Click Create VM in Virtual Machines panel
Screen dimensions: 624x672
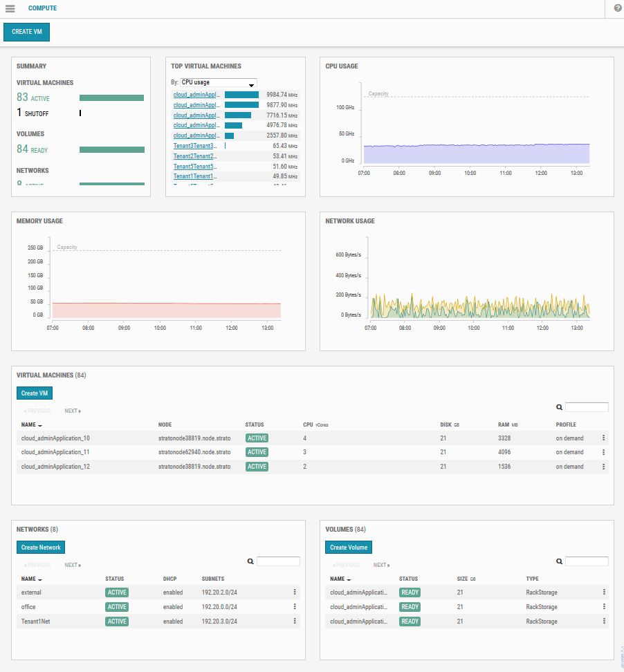35,393
